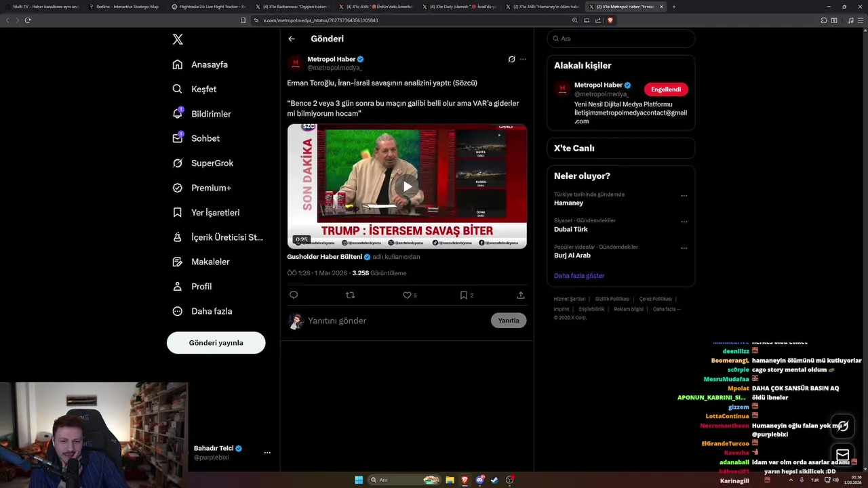
Task: Open Discord from taskbar
Action: pos(480,480)
